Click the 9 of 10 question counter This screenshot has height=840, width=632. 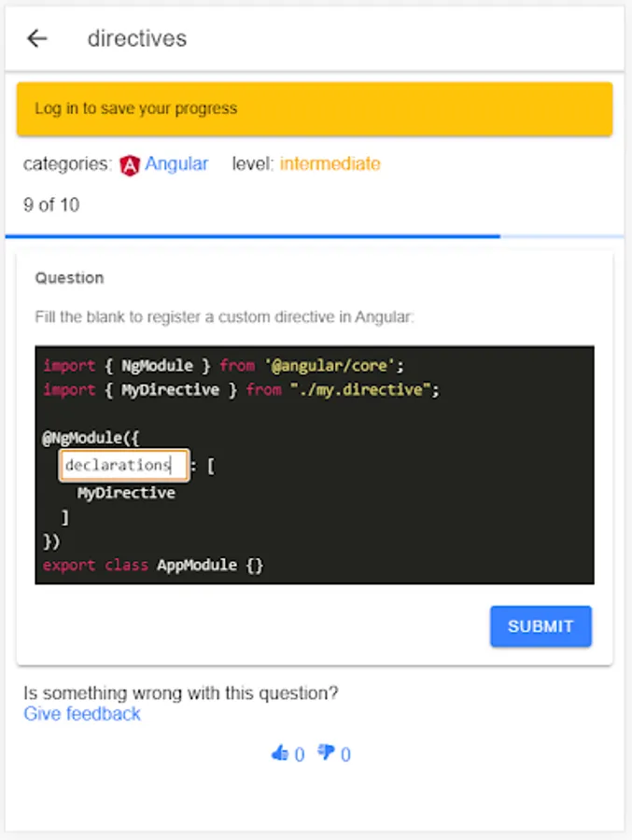(51, 204)
